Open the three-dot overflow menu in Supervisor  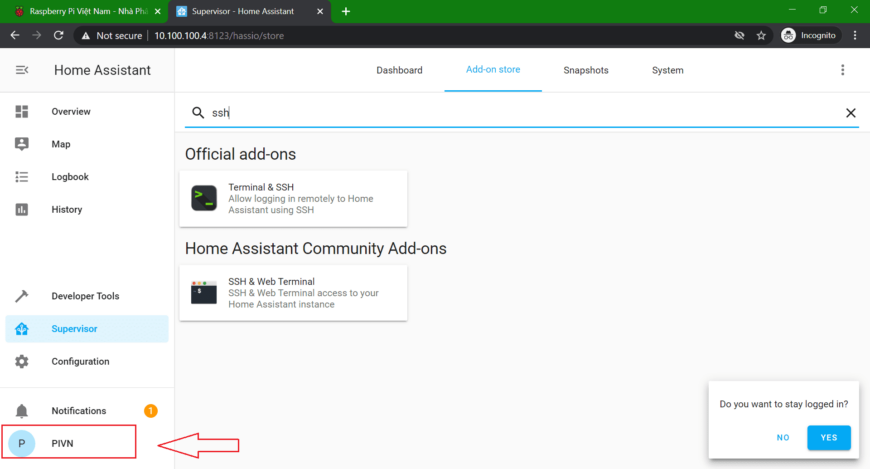[x=842, y=70]
